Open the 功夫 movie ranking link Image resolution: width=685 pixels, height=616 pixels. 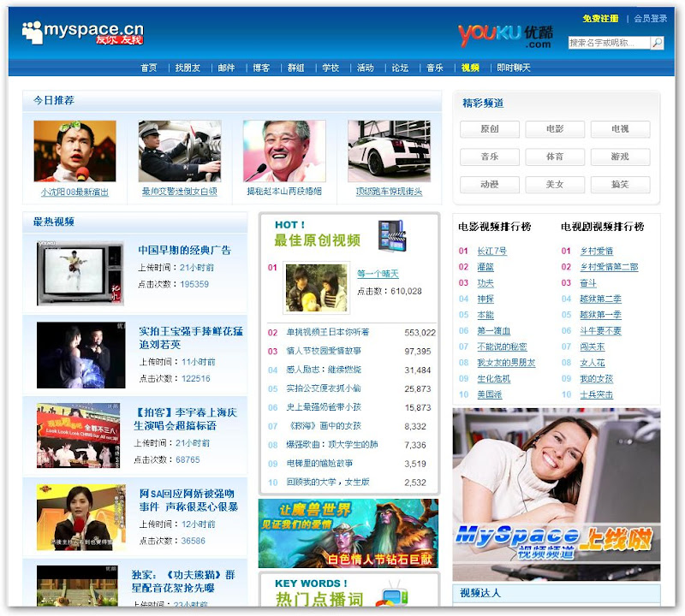coord(485,283)
